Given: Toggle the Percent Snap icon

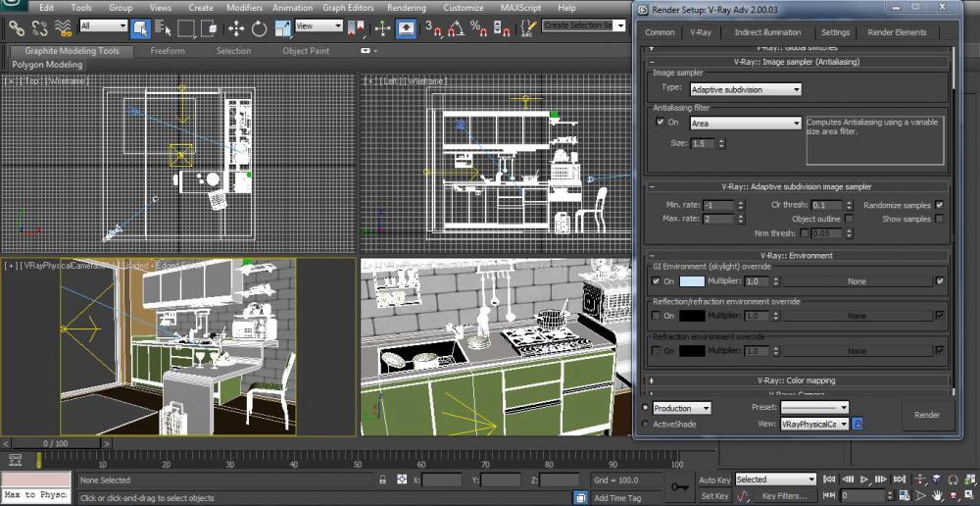Looking at the screenshot, I should coord(478,27).
